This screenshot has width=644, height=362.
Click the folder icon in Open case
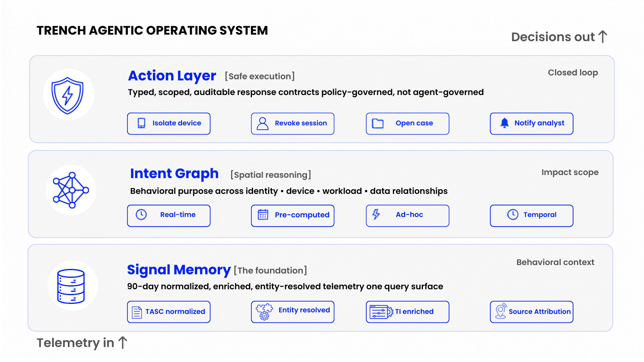378,123
